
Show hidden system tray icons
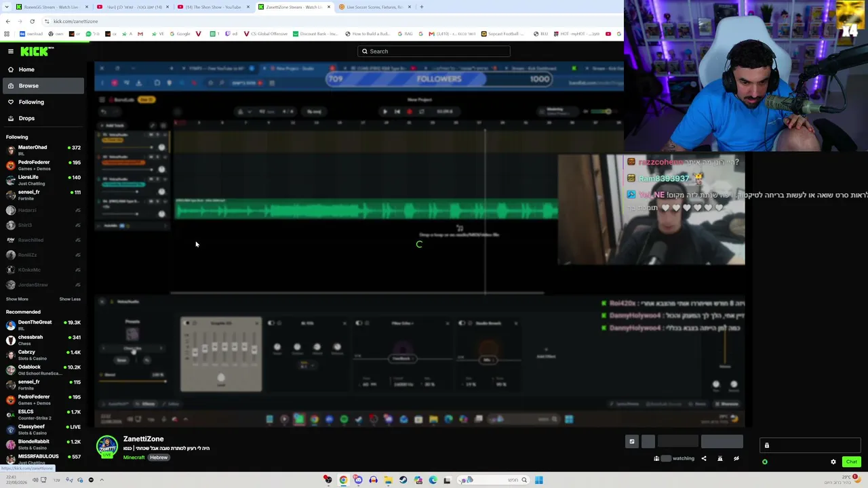tap(102, 480)
